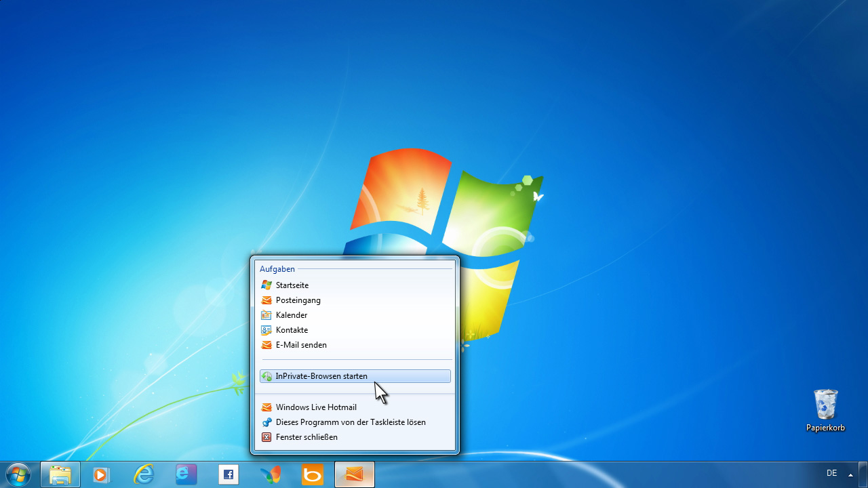Screen dimensions: 868x488
Task: Open the Papierkorb desktop icon
Action: [x=825, y=410]
